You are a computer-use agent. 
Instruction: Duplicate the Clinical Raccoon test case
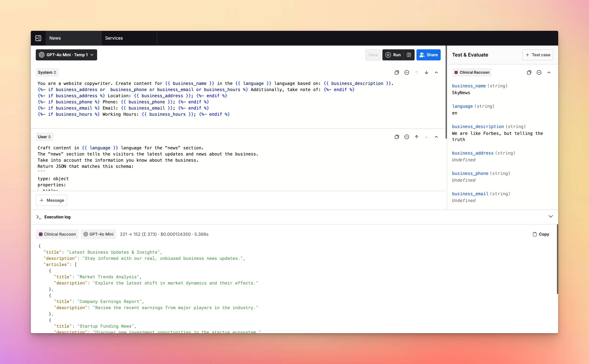point(529,72)
